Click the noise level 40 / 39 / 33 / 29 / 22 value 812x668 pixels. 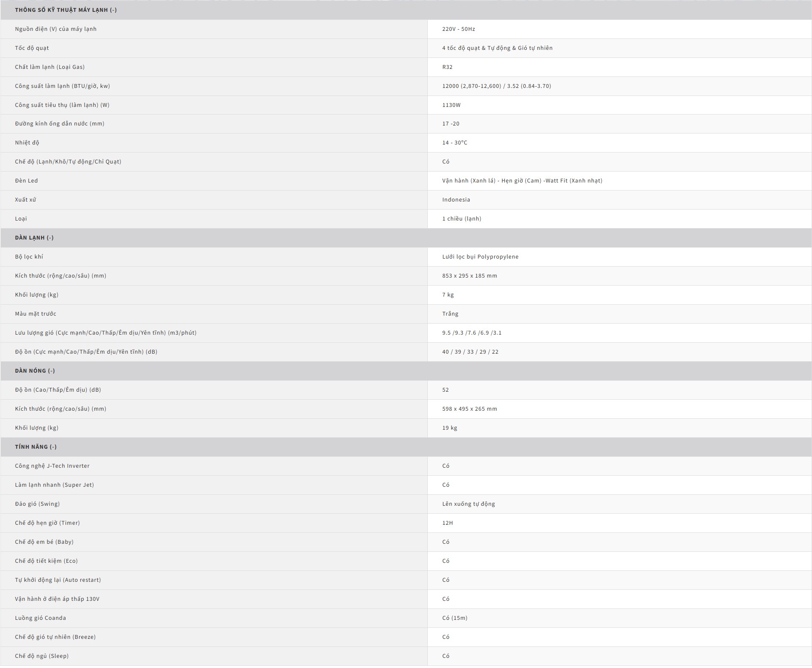(470, 352)
